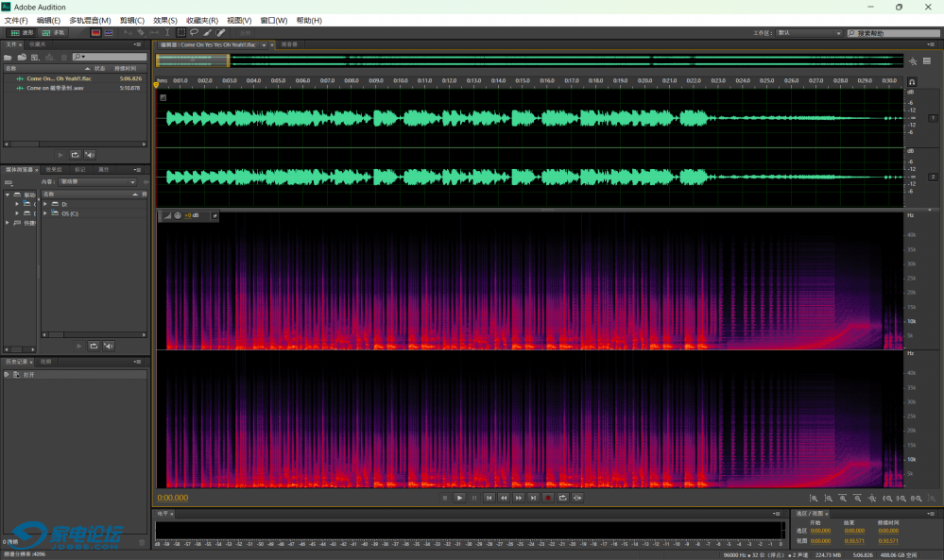The width and height of the screenshot is (944, 560).
Task: Click Zoom In Amplitude icon
Action: coord(814,498)
